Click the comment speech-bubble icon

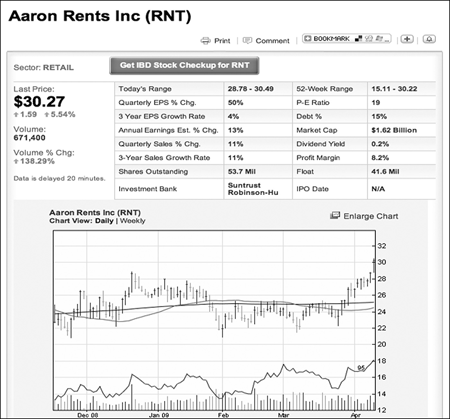click(x=247, y=41)
